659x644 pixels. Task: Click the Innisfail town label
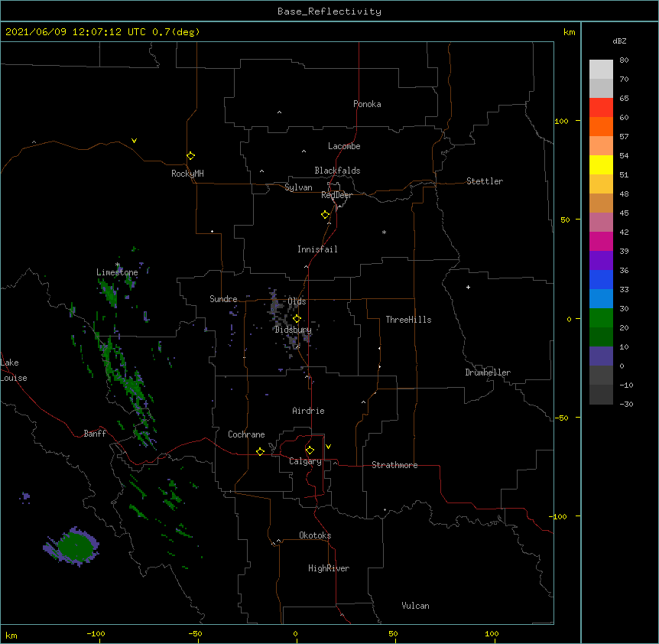[317, 249]
